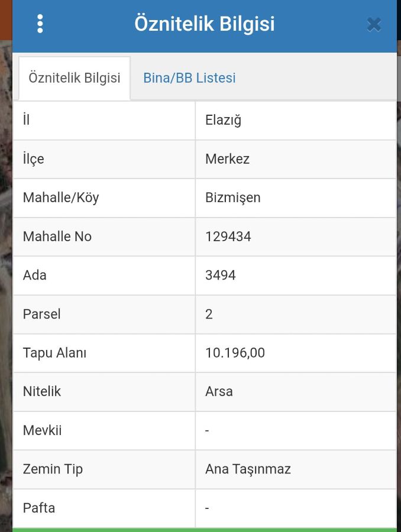Image resolution: width=401 pixels, height=532 pixels.
Task: Click the Ana Taşınmaz value
Action: 248,469
